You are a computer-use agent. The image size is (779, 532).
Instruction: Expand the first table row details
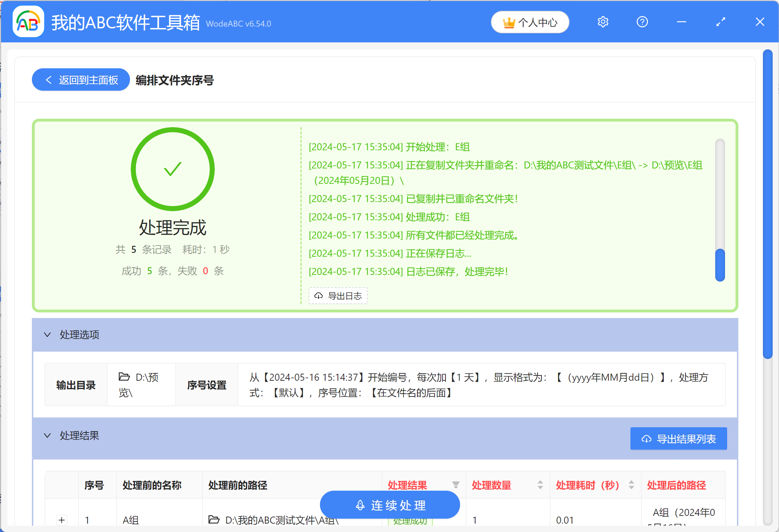[62, 520]
